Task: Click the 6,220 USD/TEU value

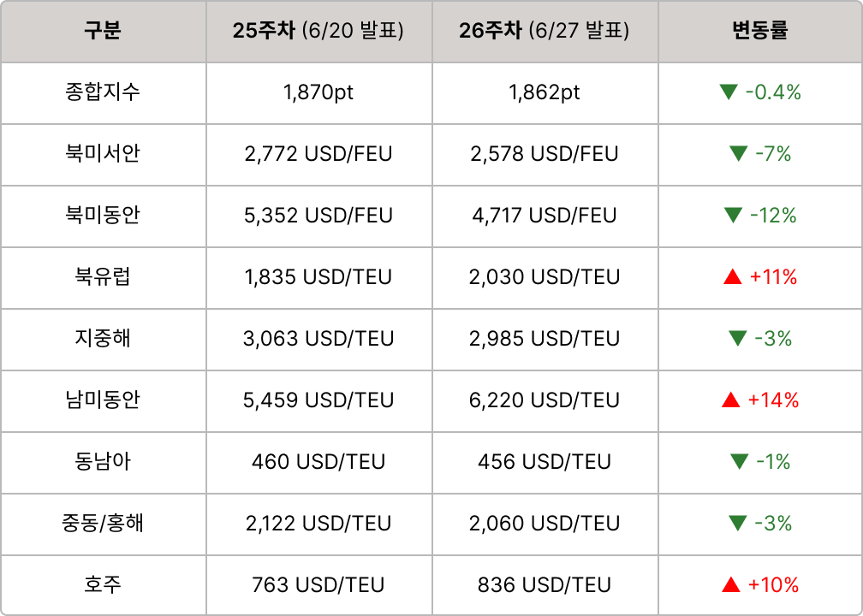Action: (545, 400)
